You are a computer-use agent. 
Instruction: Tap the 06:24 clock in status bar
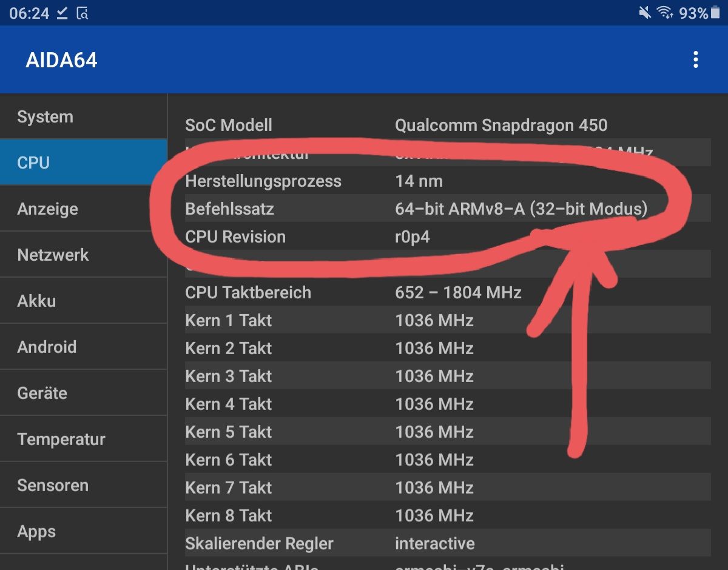point(29,13)
